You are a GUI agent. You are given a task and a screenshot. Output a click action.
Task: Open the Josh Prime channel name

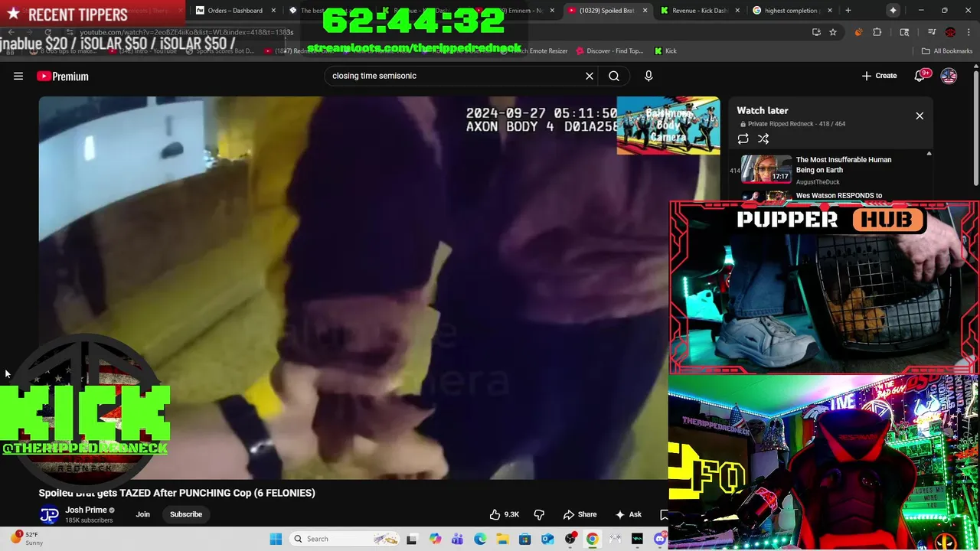(86, 510)
